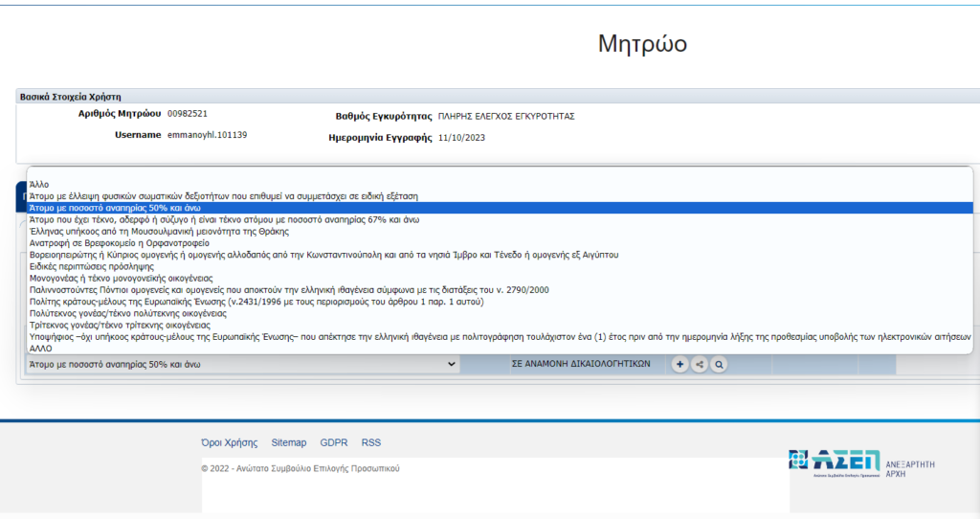Image resolution: width=980 pixels, height=519 pixels.
Task: Choose 'Πολίτης κράτους-μέλους της Ευρωπαϊκής Ένωσης' option
Action: [500, 302]
